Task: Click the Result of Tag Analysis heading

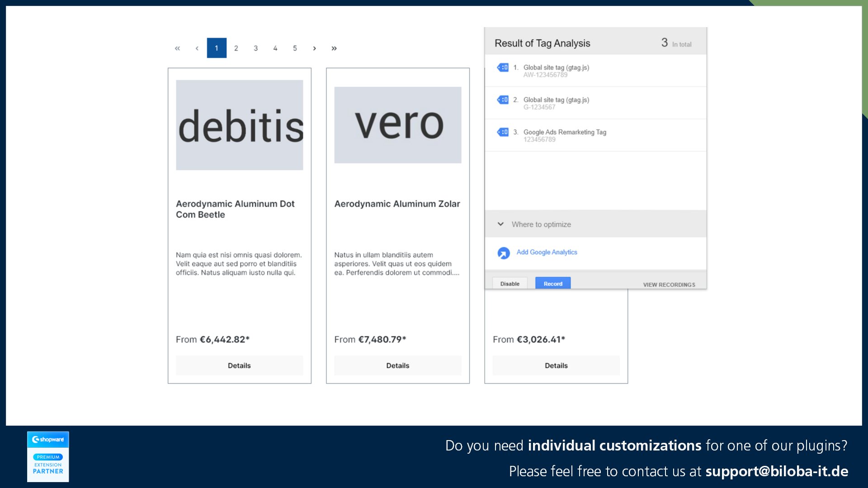Action: (x=542, y=43)
